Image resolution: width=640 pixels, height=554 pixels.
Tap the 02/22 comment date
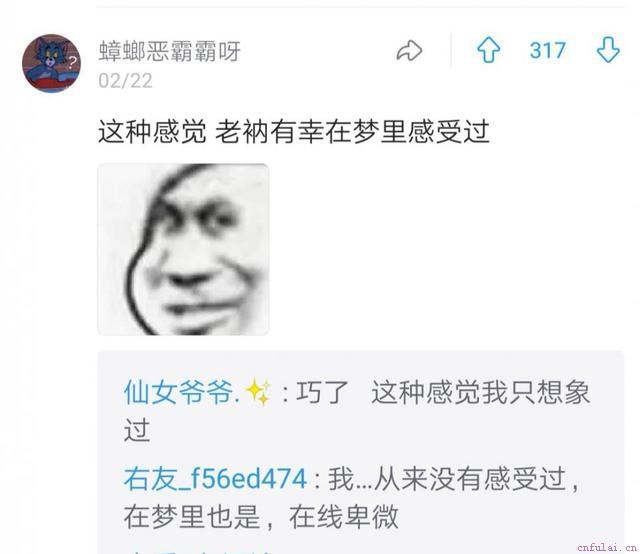[125, 81]
